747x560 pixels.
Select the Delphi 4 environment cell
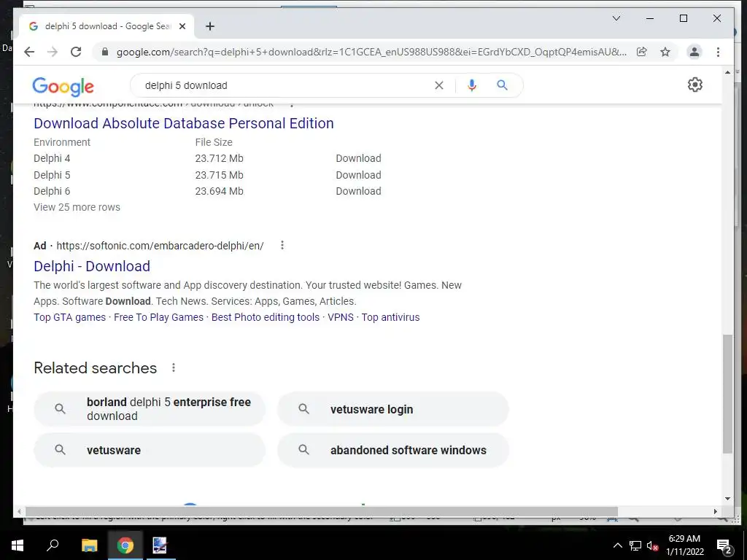[x=52, y=158]
